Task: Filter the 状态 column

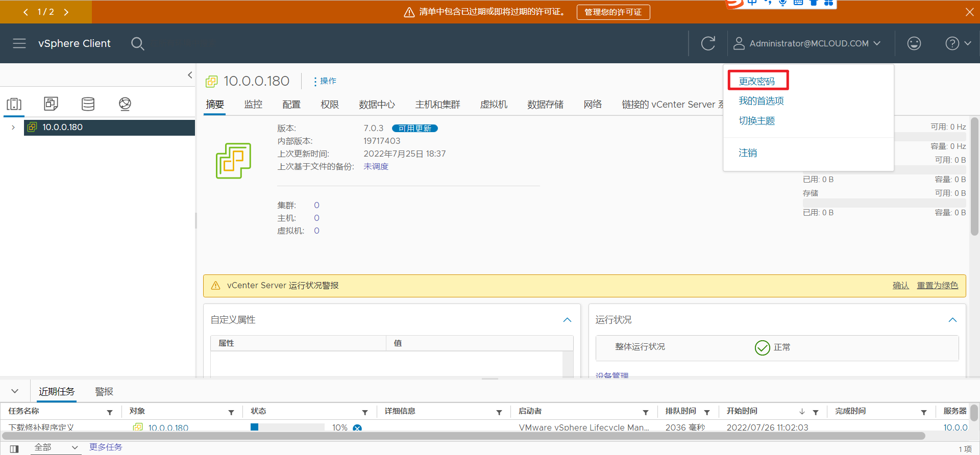Action: pyautogui.click(x=365, y=412)
